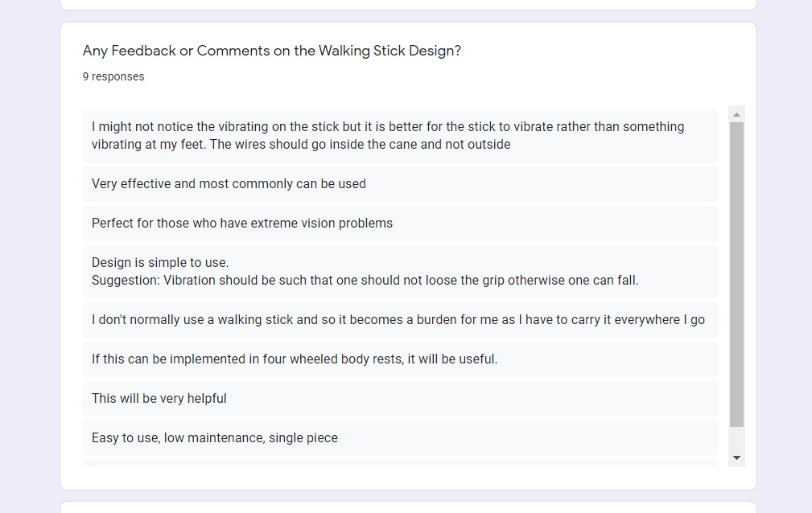812x513 pixels.
Task: Click the responses list scrollbar thumb
Action: pos(736,273)
